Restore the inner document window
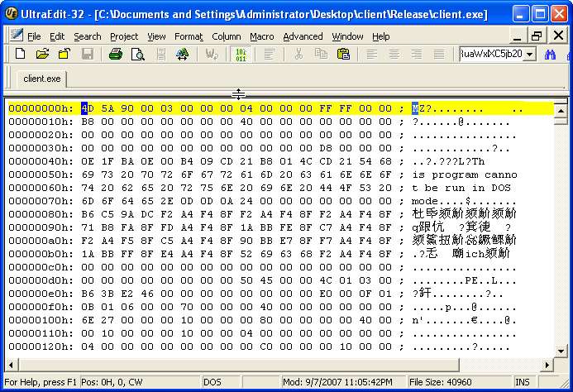 click(x=537, y=36)
